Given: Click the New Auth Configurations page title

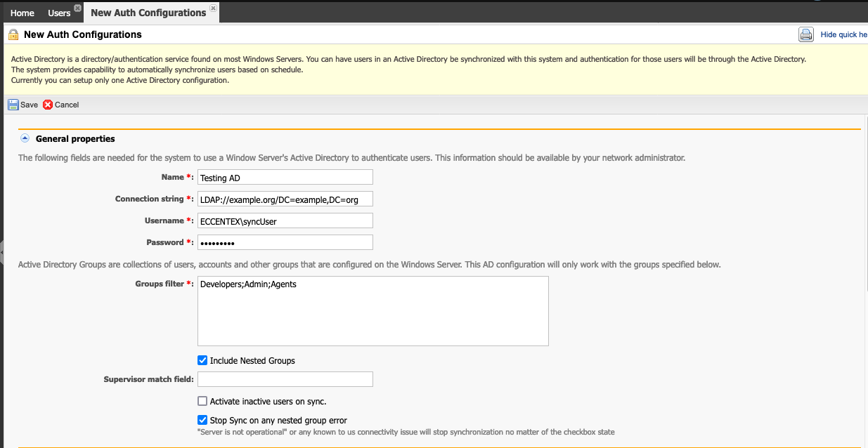Looking at the screenshot, I should tap(83, 34).
